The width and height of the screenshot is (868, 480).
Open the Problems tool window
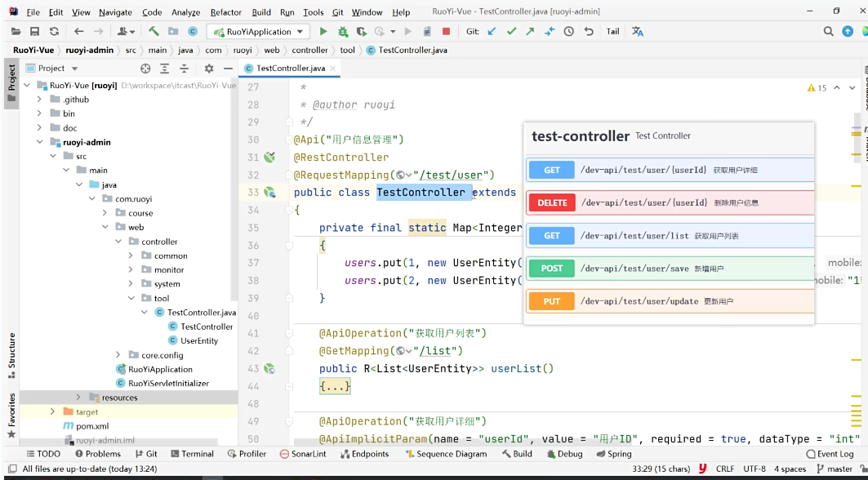tap(98, 453)
